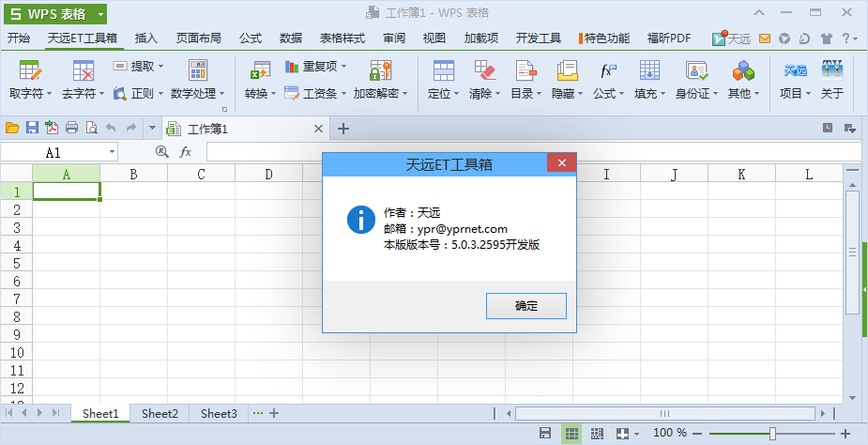Click the 工资条 icon
Viewport: 868px width, 445px height.
292,93
